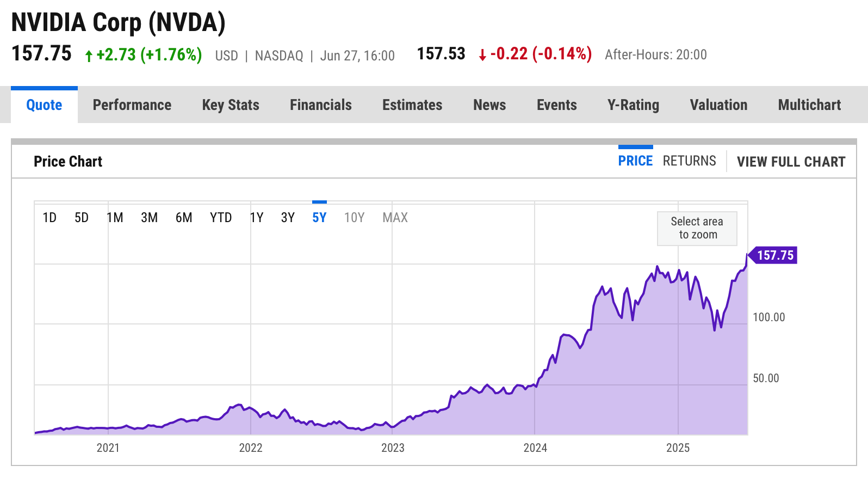
Task: Switch to the Valuation tab
Action: point(718,105)
